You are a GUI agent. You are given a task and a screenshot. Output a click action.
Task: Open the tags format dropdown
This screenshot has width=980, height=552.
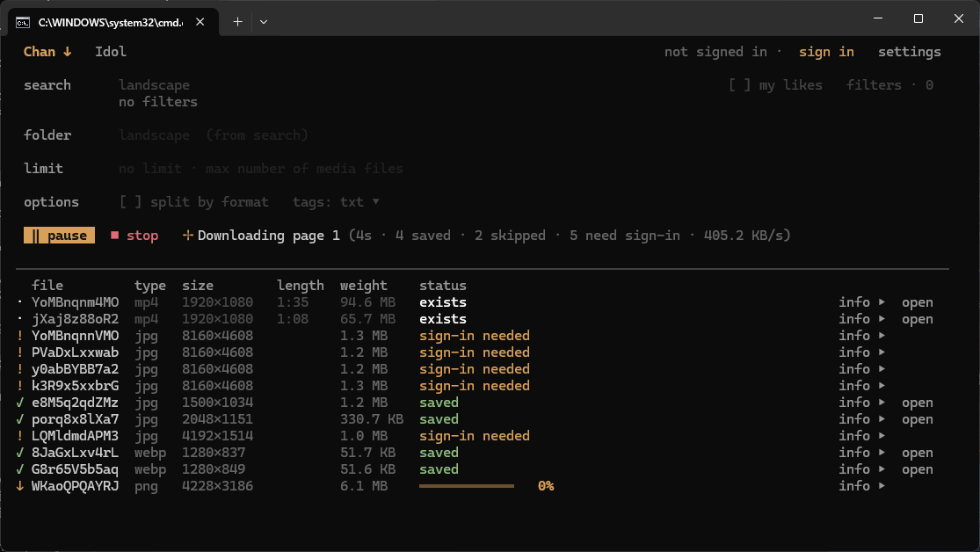coord(337,202)
